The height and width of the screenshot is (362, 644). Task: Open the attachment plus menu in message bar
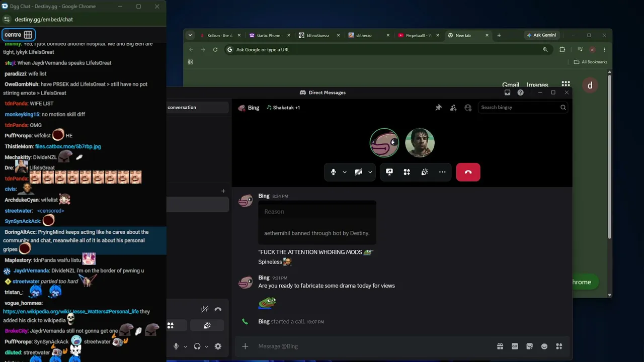pyautogui.click(x=245, y=346)
